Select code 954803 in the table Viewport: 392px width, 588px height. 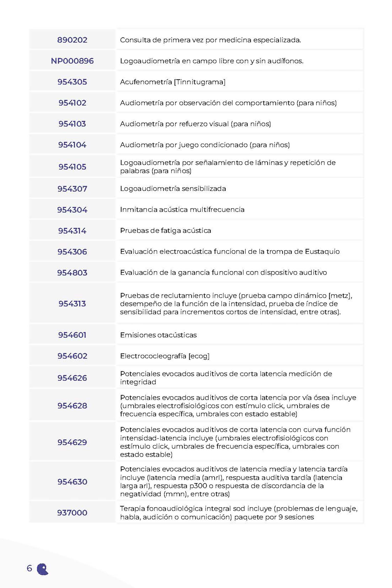coord(72,273)
